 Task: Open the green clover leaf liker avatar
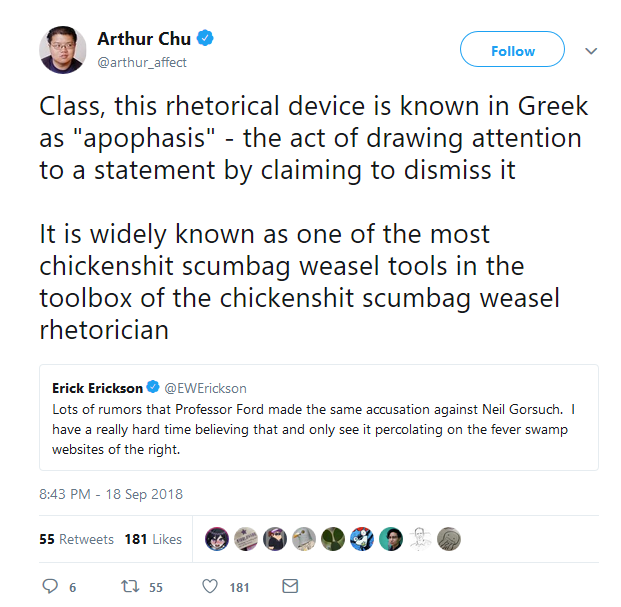point(333,539)
